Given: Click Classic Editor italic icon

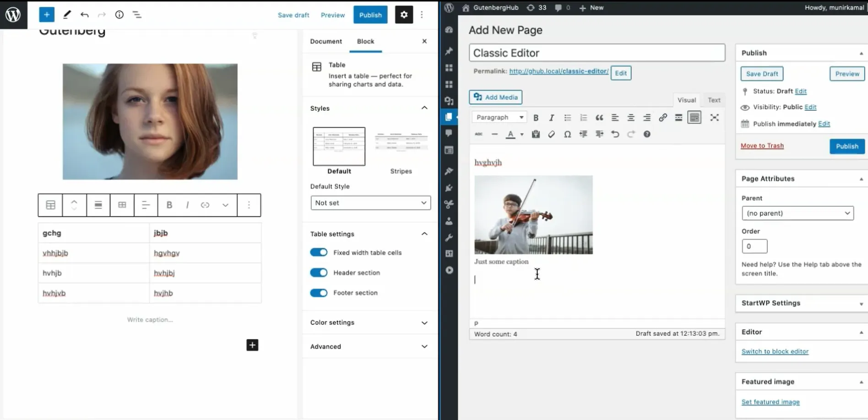Looking at the screenshot, I should [x=551, y=118].
